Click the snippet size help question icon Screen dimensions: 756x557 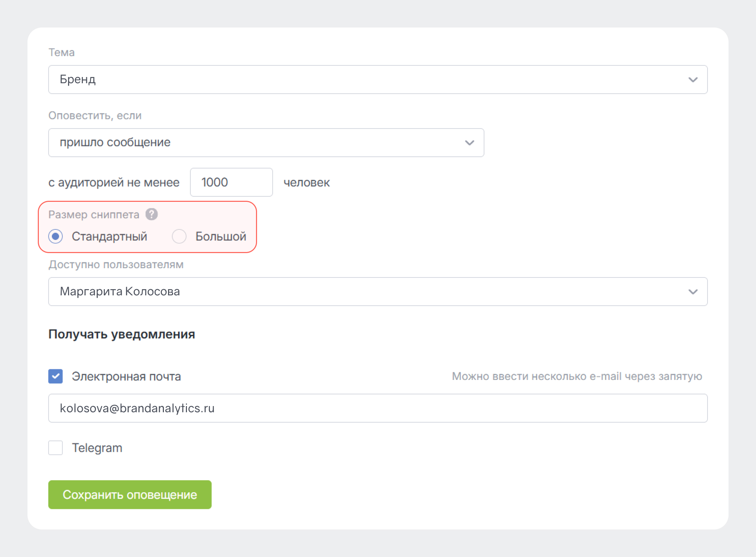click(x=152, y=214)
